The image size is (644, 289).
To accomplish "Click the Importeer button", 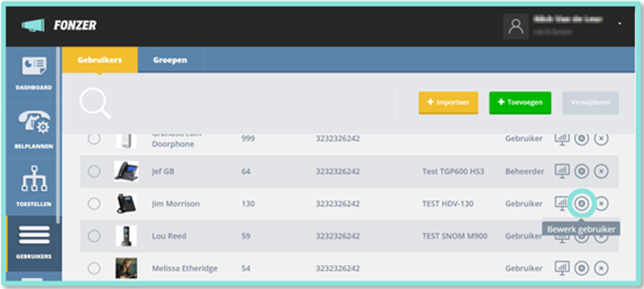I will tap(448, 103).
